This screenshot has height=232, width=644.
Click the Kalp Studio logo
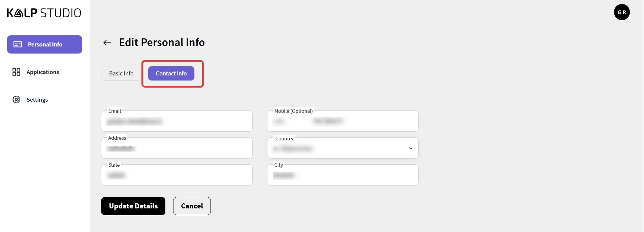point(44,13)
